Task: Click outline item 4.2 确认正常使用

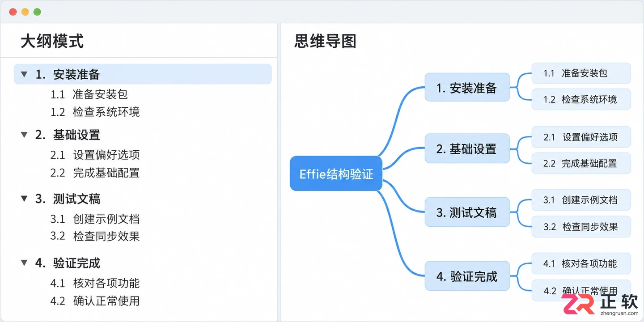Action: click(x=95, y=301)
